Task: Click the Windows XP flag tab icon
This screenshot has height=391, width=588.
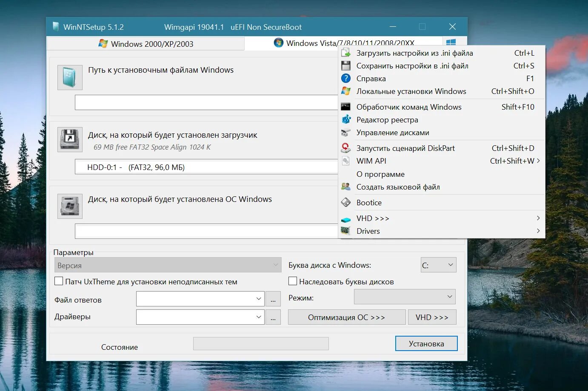Action: click(103, 43)
